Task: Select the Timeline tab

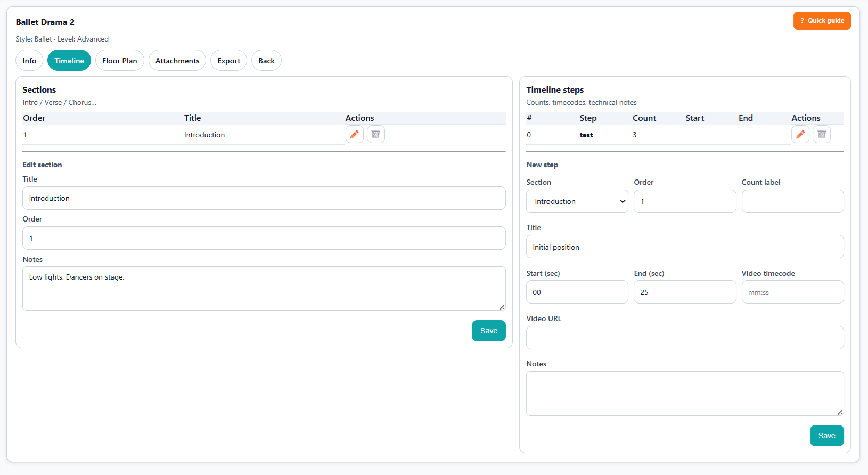Action: point(69,61)
